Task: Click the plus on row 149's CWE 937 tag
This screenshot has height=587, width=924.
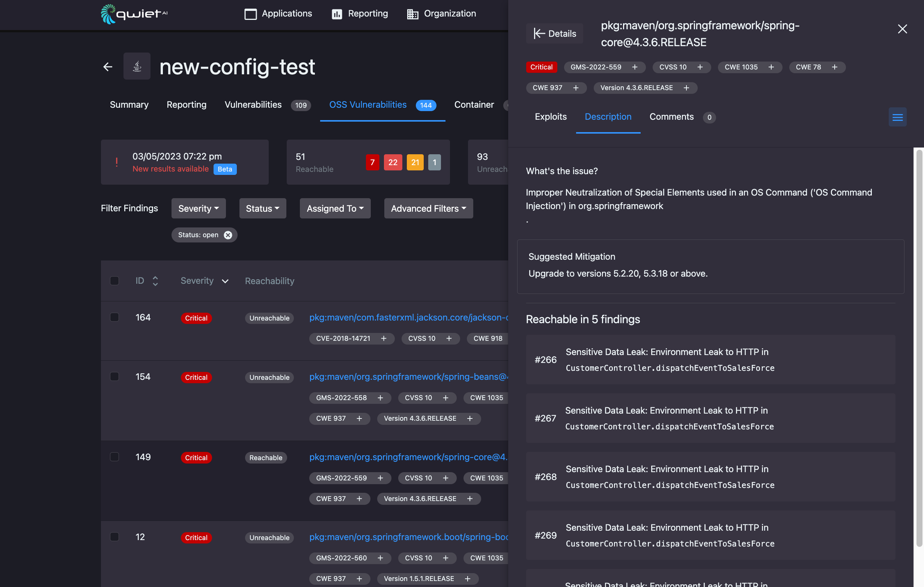Action: tap(359, 499)
